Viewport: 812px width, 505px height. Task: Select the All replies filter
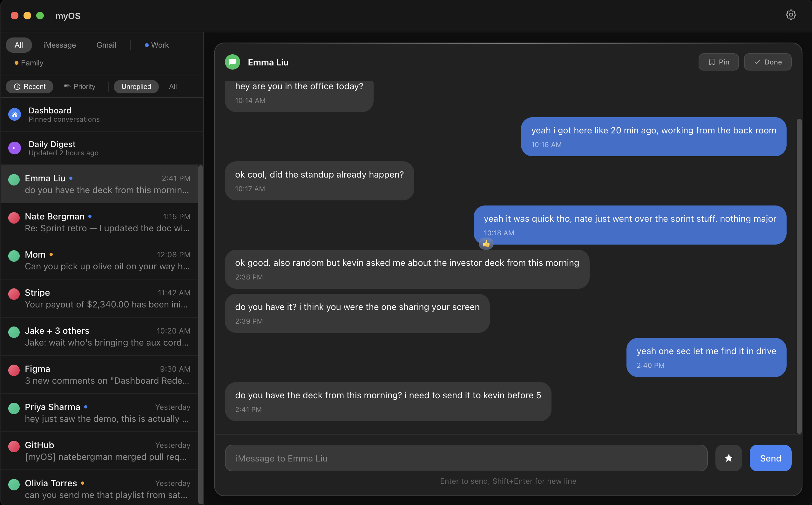[173, 86]
